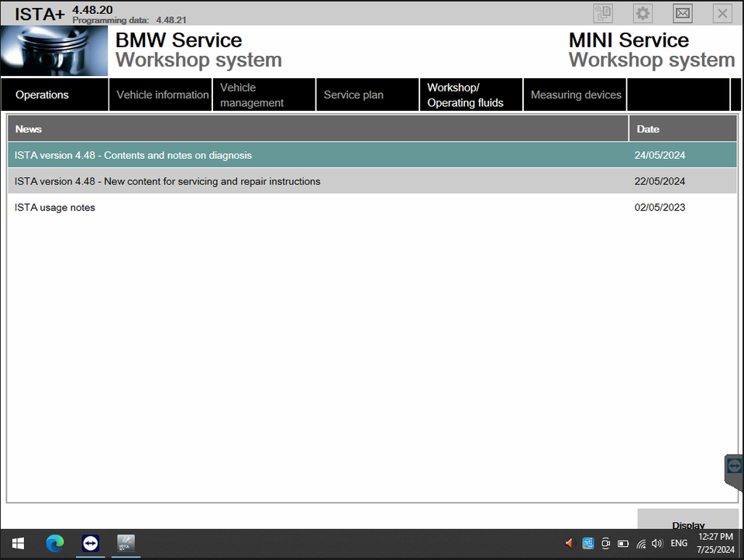Click ENG to change input language
Viewport: 744px width, 560px height.
679,543
